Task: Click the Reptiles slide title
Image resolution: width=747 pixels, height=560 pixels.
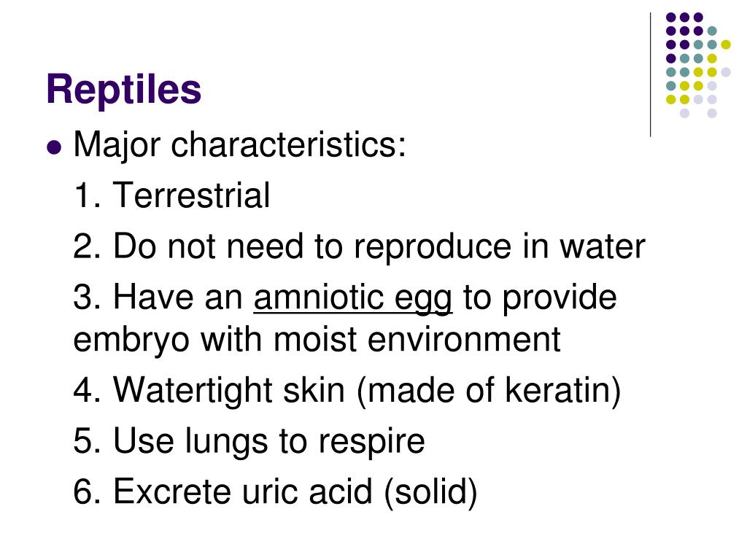Action: pyautogui.click(x=124, y=90)
